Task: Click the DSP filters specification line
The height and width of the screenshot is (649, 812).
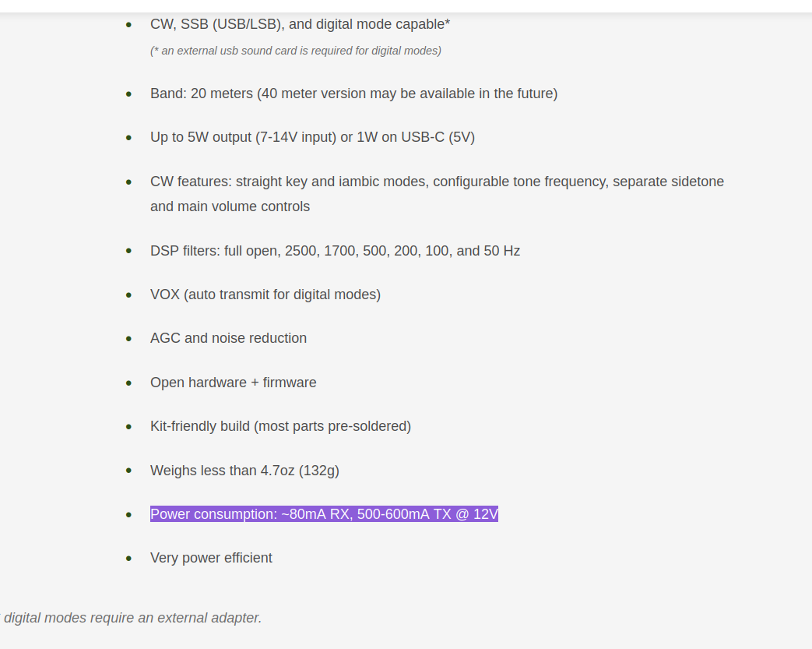Action: (335, 251)
